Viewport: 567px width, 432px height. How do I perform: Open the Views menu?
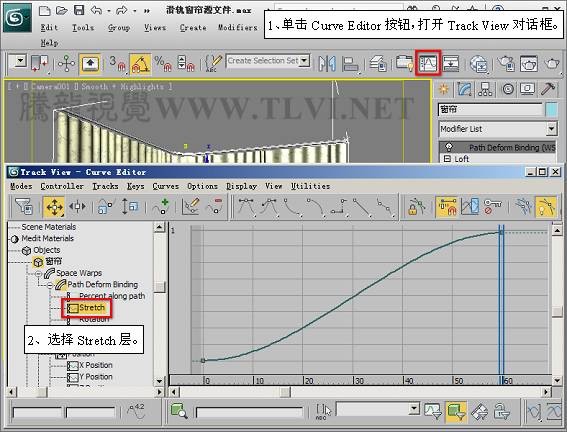155,27
